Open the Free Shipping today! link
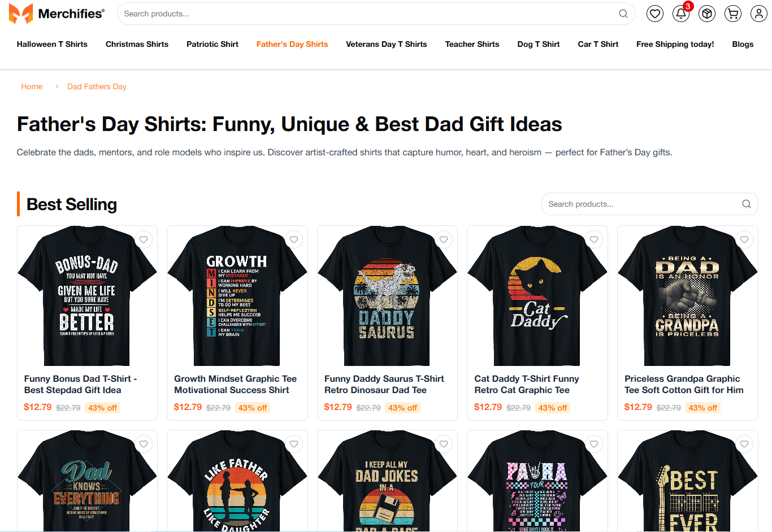 click(x=675, y=44)
